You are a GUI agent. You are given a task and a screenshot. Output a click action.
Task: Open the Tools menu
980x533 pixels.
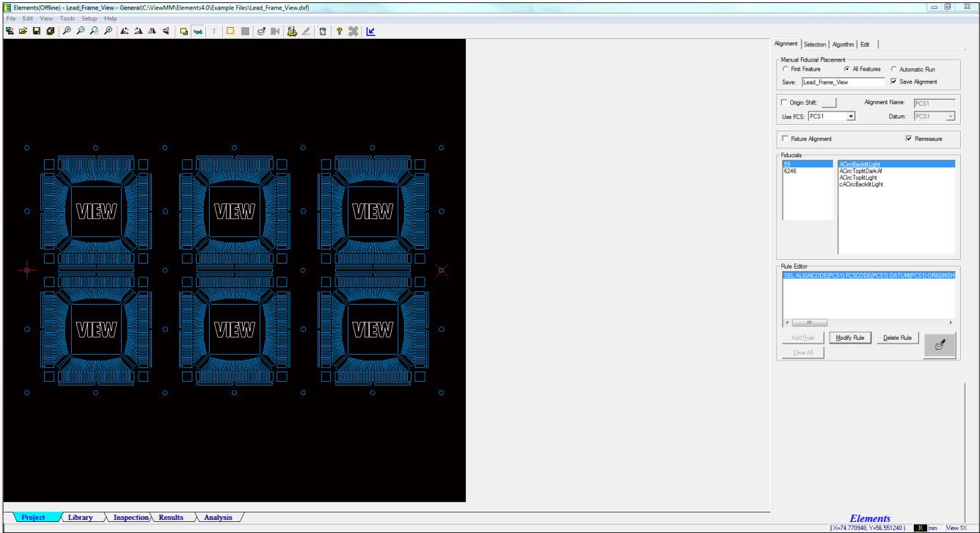tap(67, 18)
